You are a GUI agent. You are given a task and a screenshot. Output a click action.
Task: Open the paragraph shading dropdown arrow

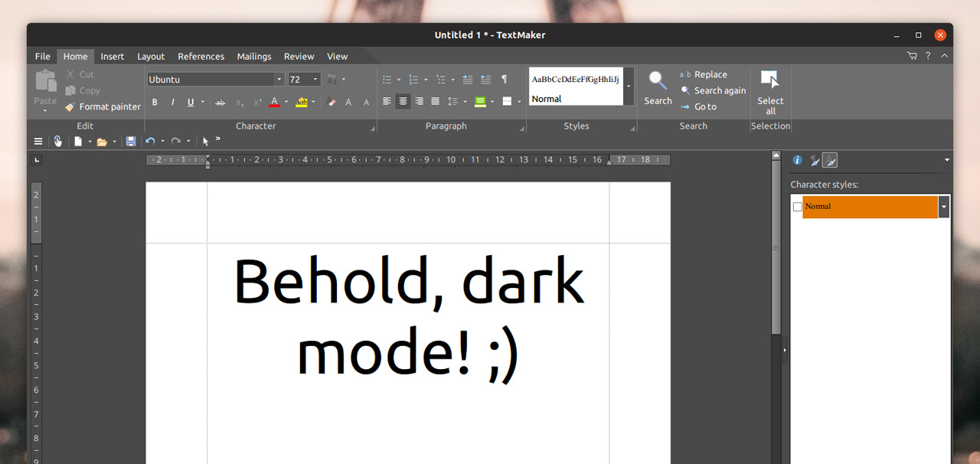tap(492, 101)
